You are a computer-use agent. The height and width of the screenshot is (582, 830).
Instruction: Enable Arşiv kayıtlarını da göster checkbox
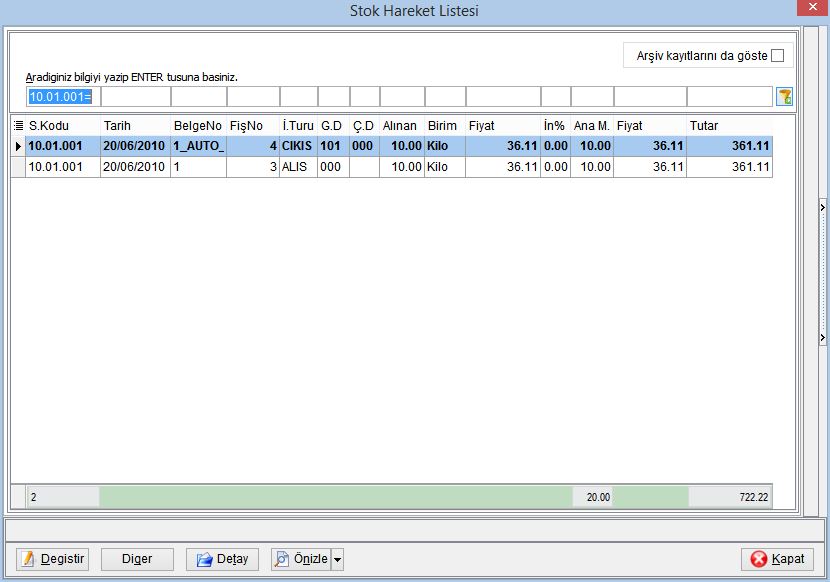(777, 56)
